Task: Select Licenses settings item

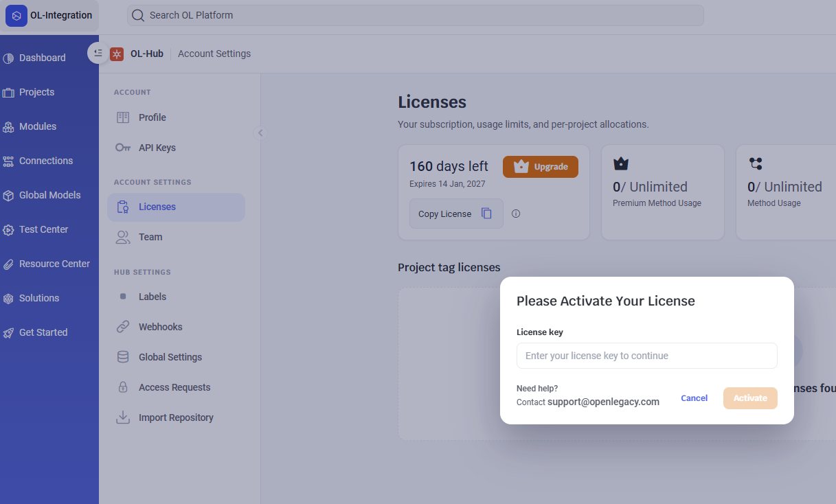Action: [176, 207]
